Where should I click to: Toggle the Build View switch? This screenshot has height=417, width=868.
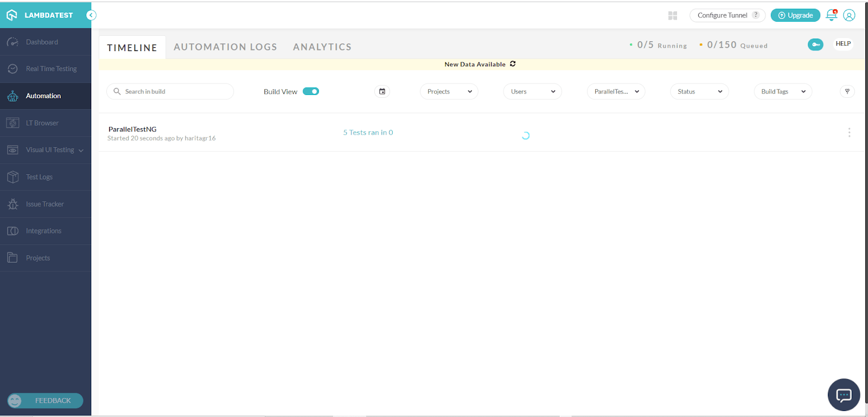(311, 91)
